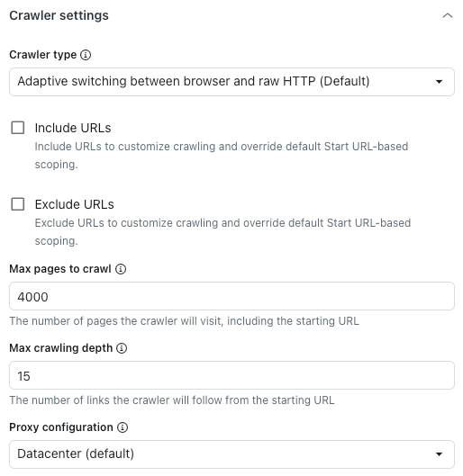Click the Crawler settings section heading

(x=59, y=15)
